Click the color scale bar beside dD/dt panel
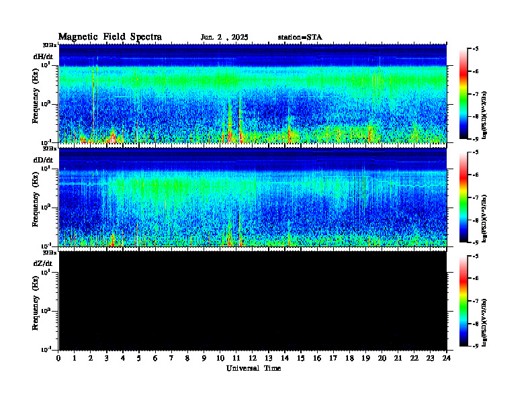The width and height of the screenshot is (532, 411). tap(463, 197)
